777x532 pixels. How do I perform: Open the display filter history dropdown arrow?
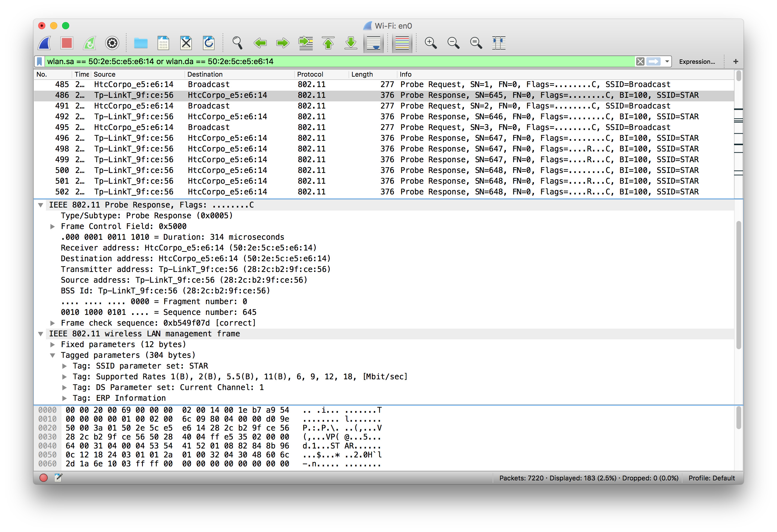point(667,61)
